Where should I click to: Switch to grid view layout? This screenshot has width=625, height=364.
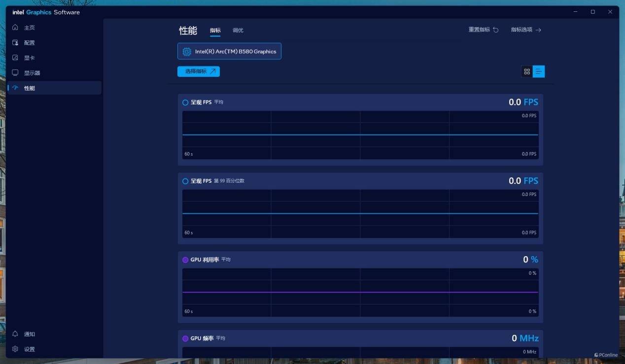[x=527, y=71]
